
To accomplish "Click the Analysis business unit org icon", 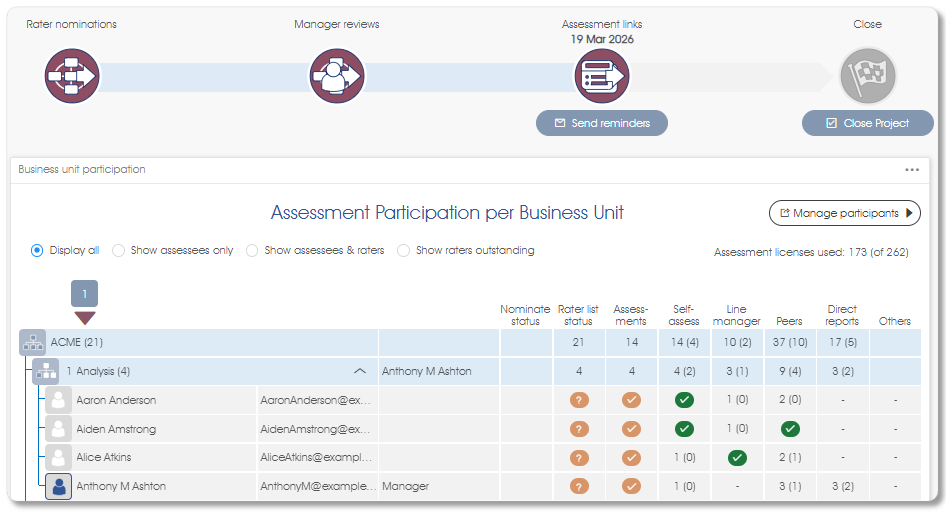I will 46,371.
